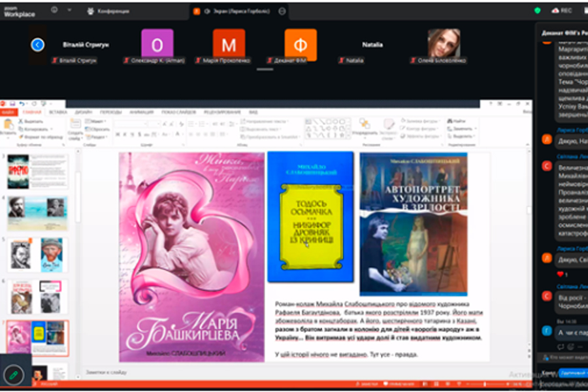Click Найти binoculars command
The image size is (588, 392).
click(457, 121)
